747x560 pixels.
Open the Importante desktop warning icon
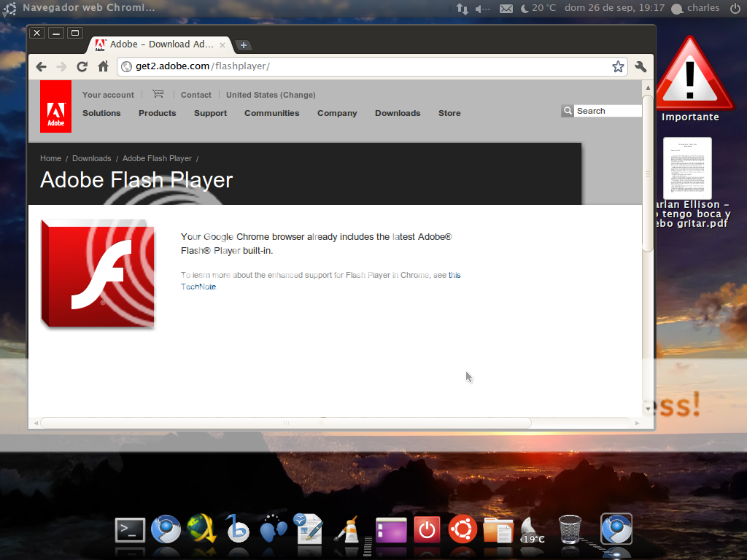click(x=690, y=79)
